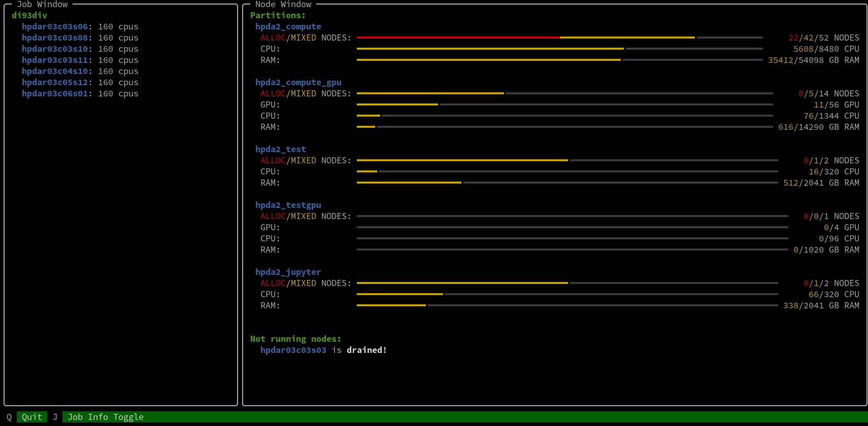Click the hpda2_compute partition name

(x=288, y=26)
